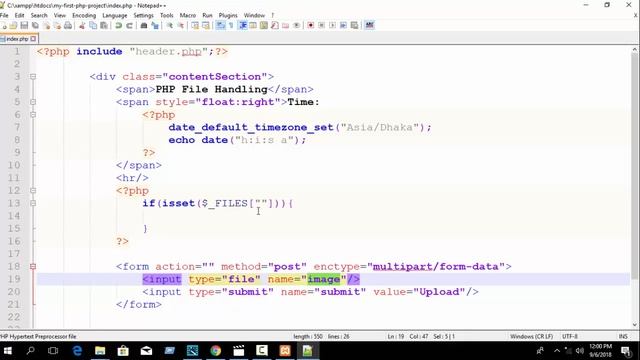Open the Macro menu

pyautogui.click(x=188, y=15)
